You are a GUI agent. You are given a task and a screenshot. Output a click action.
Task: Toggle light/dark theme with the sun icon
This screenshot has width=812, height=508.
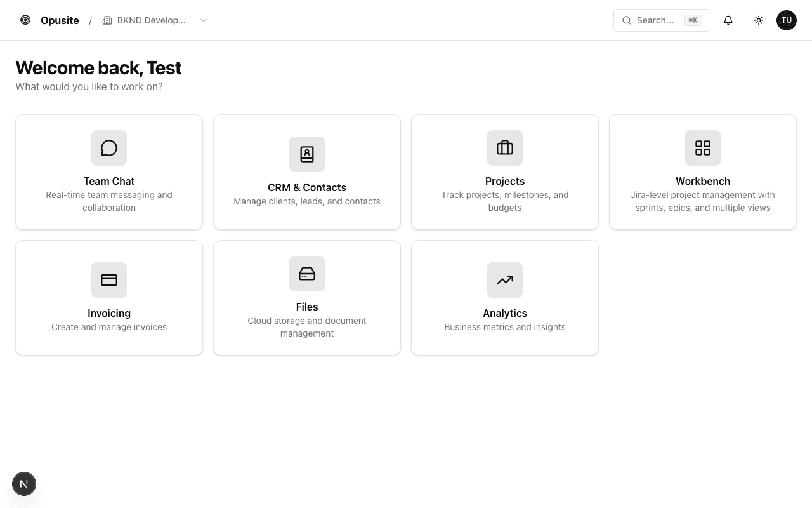(759, 20)
